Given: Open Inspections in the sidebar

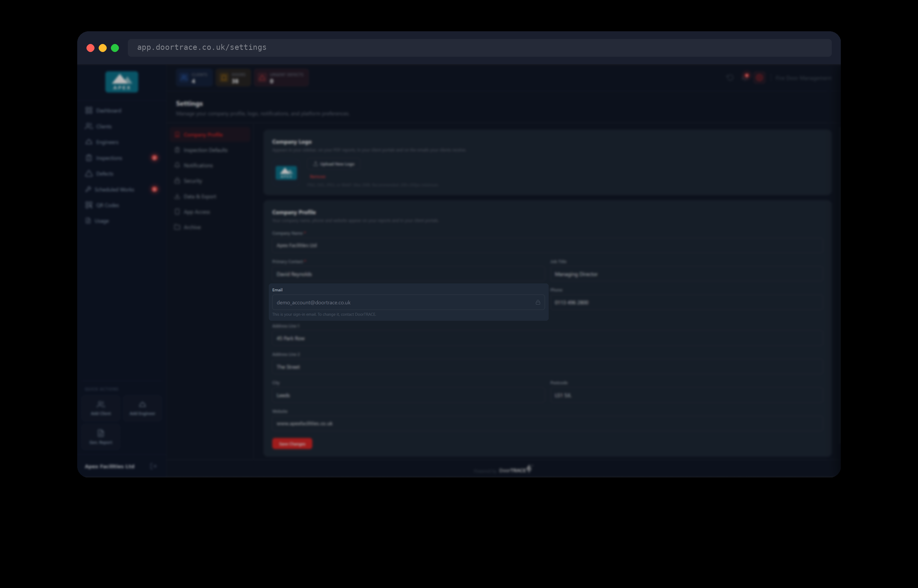Looking at the screenshot, I should pos(122,158).
